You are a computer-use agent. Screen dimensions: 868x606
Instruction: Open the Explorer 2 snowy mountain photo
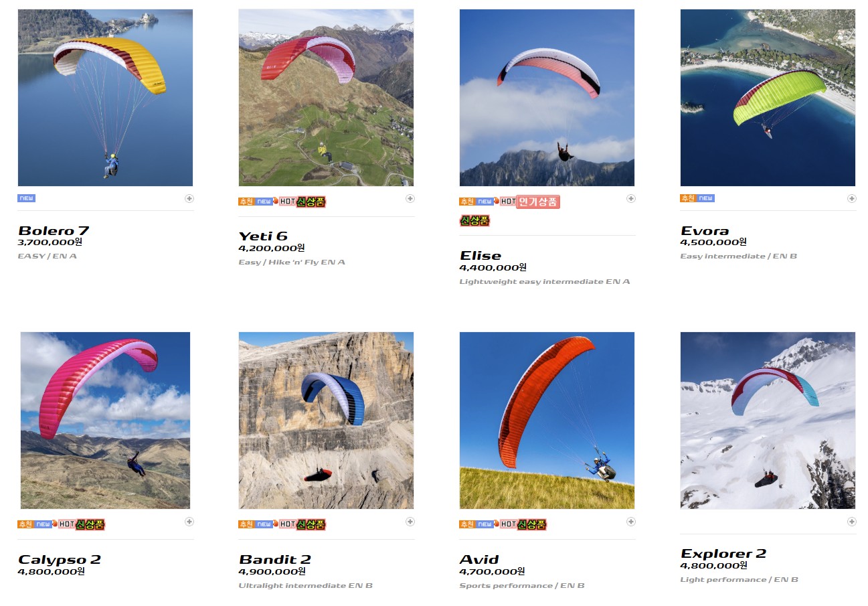click(768, 421)
